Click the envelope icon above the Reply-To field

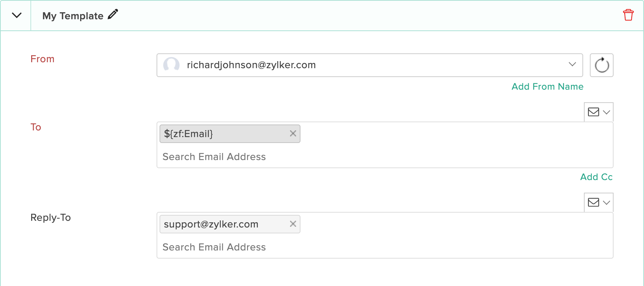point(594,202)
